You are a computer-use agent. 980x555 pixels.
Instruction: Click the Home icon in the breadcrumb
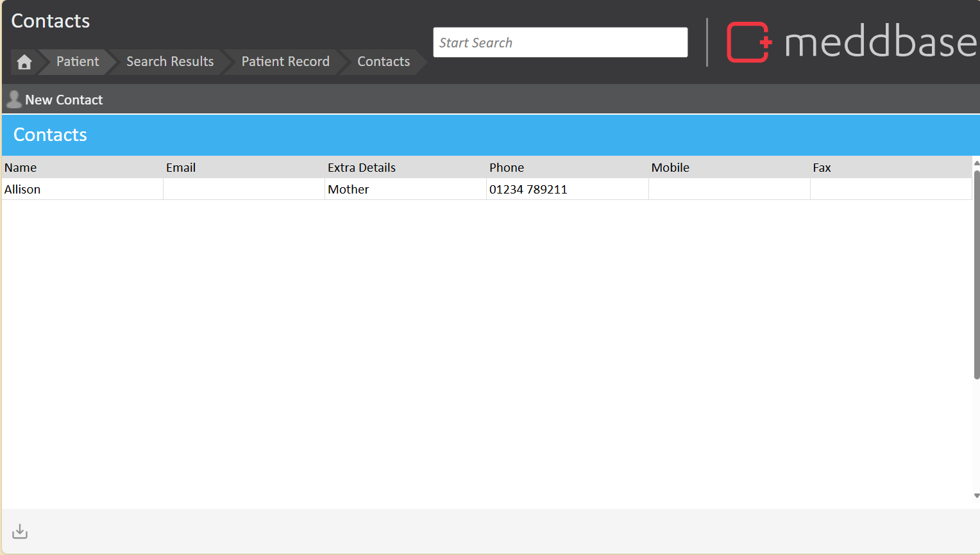[x=24, y=62]
